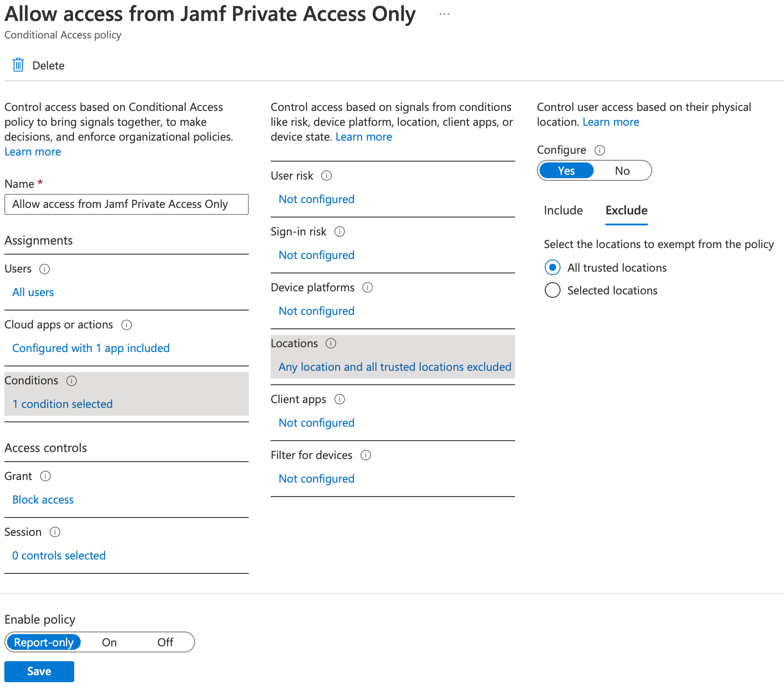Viewport: 784px width, 697px height.
Task: Set Configure toggle to Yes
Action: pos(566,170)
